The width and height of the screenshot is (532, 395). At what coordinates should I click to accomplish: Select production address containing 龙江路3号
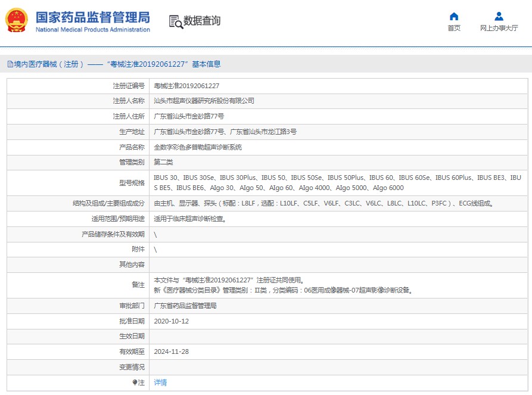pos(225,132)
